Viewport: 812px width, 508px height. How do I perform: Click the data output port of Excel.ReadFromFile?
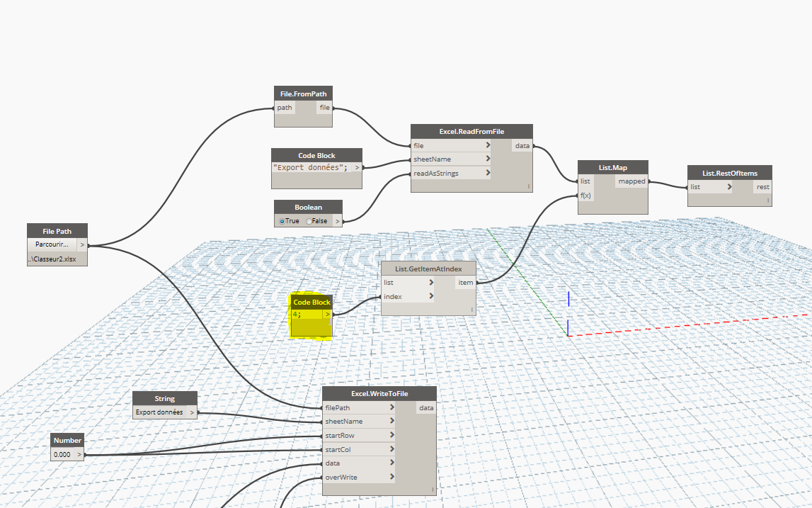pyautogui.click(x=522, y=146)
